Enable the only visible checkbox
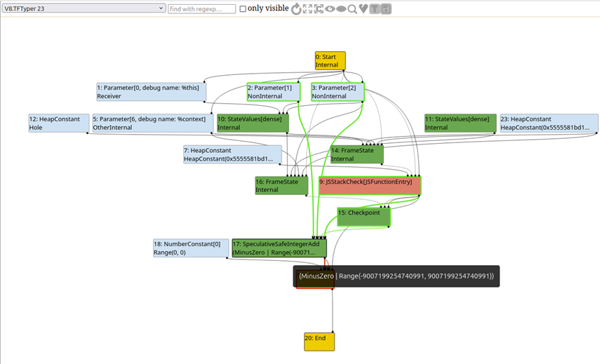The width and height of the screenshot is (600, 364). 243,9
